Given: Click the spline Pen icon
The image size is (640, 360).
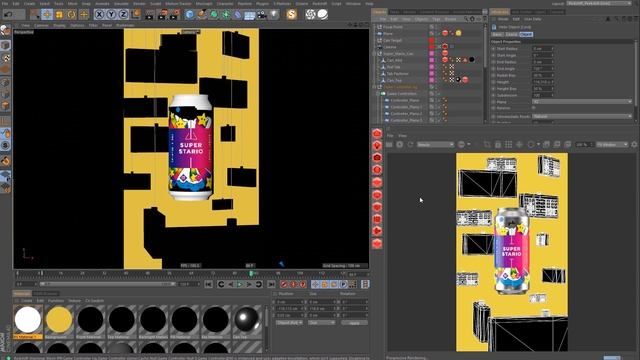Looking at the screenshot, I should [202, 15].
